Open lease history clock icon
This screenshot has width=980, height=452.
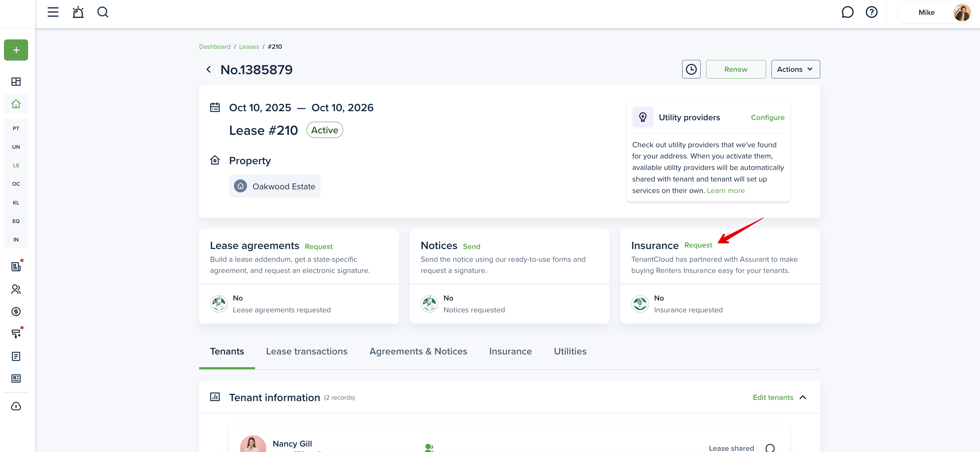tap(691, 69)
